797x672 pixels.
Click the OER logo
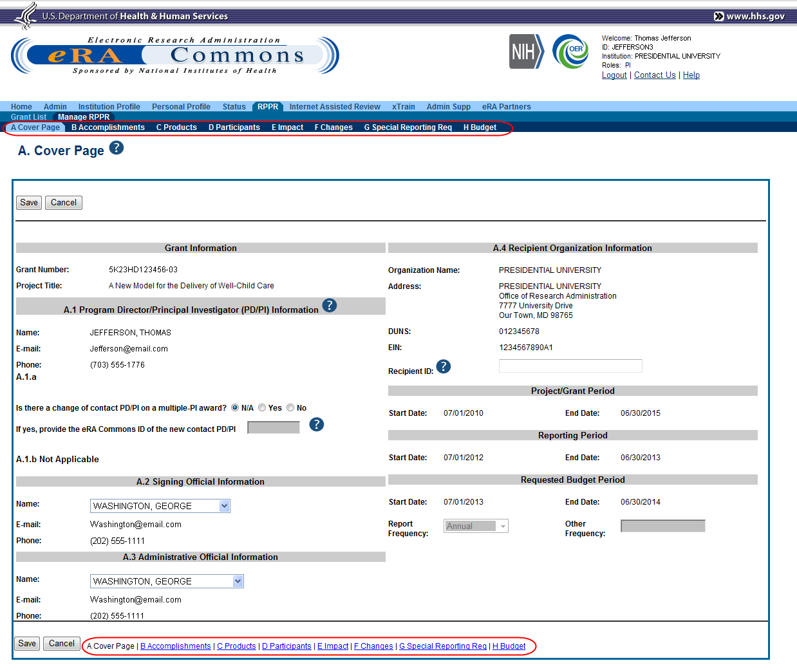tap(570, 51)
